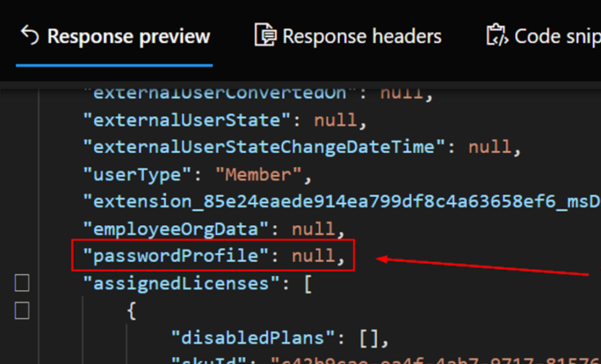601x364 pixels.
Task: Select the empty array after disabledPlans
Action: click(x=369, y=338)
